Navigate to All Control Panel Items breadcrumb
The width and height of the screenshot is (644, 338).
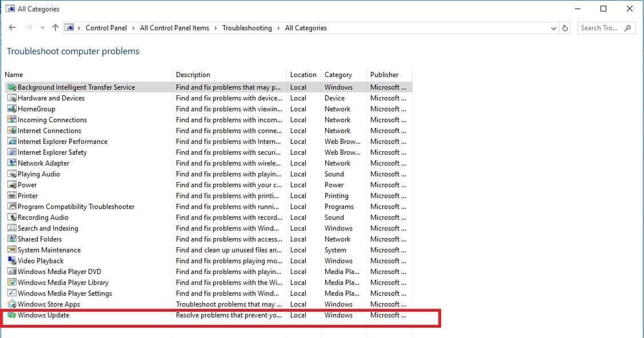pyautogui.click(x=174, y=28)
